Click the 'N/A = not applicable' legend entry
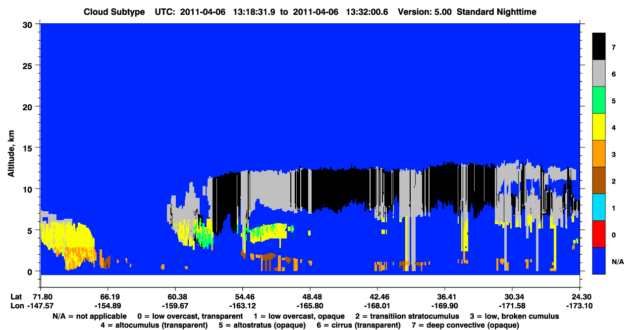The height and width of the screenshot is (330, 644). point(89,316)
